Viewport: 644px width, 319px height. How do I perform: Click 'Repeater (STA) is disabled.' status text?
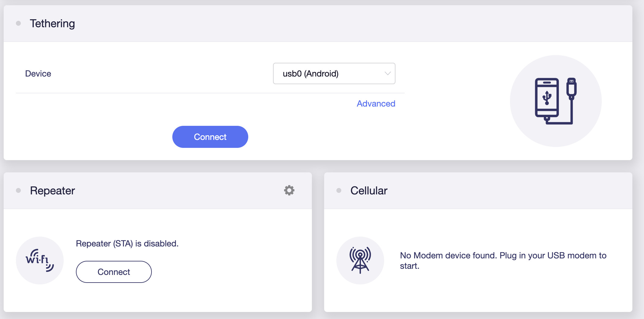pos(127,243)
